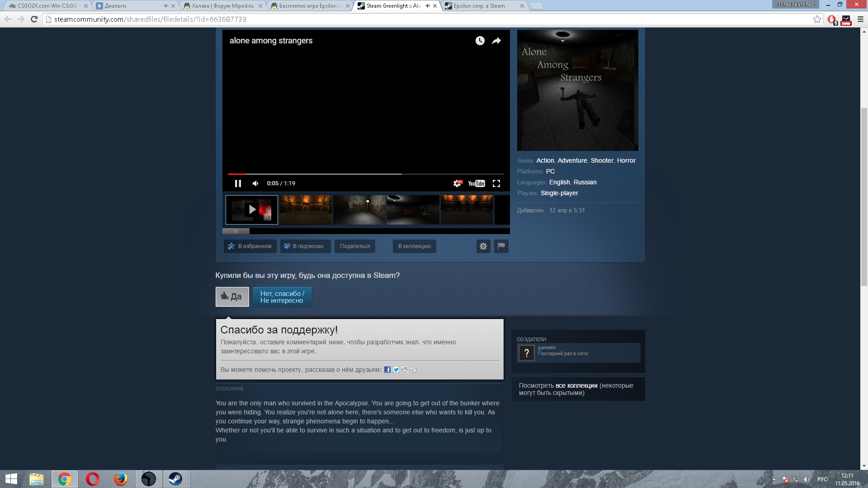Pause the YouTube video

tap(238, 183)
